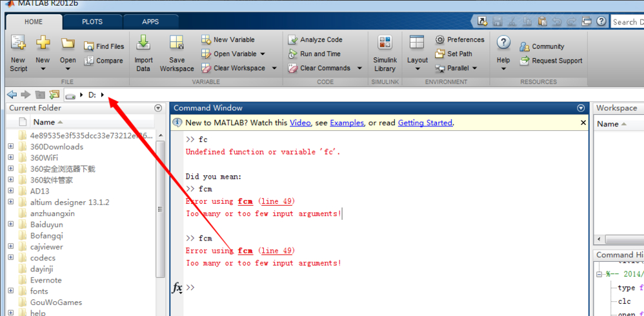This screenshot has width=644, height=316.
Task: Expand the fonts folder node
Action: pos(11,291)
